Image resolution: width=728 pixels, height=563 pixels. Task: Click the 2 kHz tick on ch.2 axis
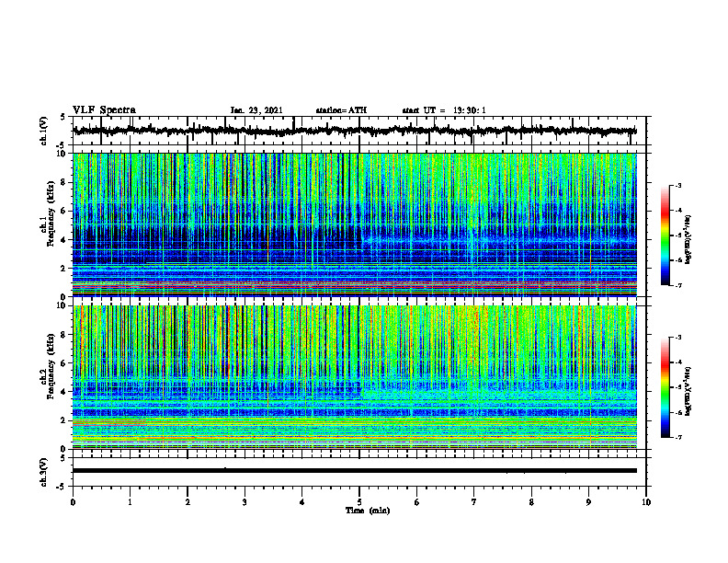click(64, 420)
